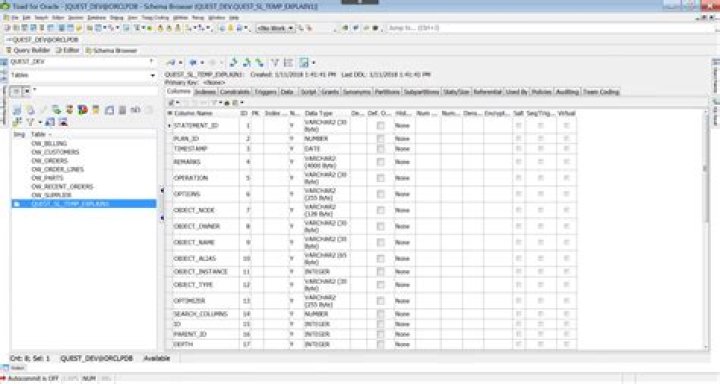Click the edit pencil icon in columns toolbar
720x384 pixels.
pos(171,102)
